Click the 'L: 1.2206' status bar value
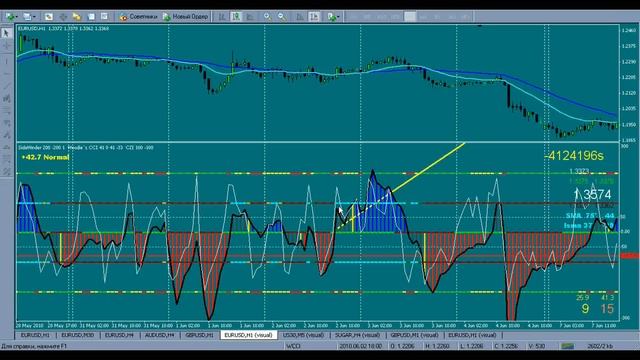Viewport: 640px width, 360px height. tap(472, 346)
